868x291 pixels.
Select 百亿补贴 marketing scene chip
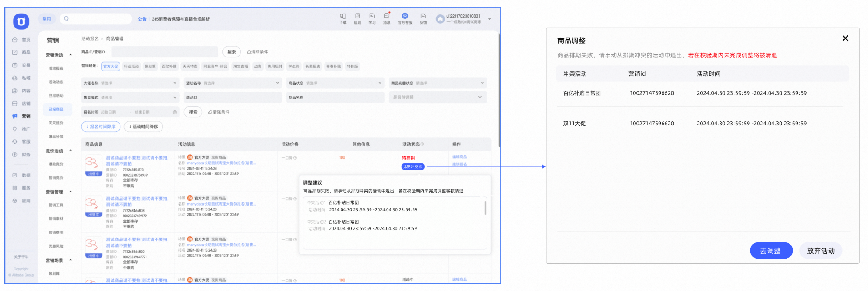click(169, 67)
